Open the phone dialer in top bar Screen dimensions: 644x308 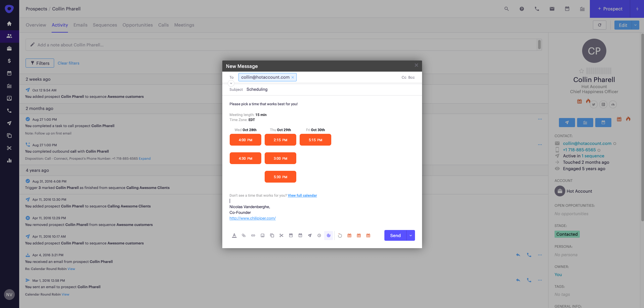(x=537, y=9)
